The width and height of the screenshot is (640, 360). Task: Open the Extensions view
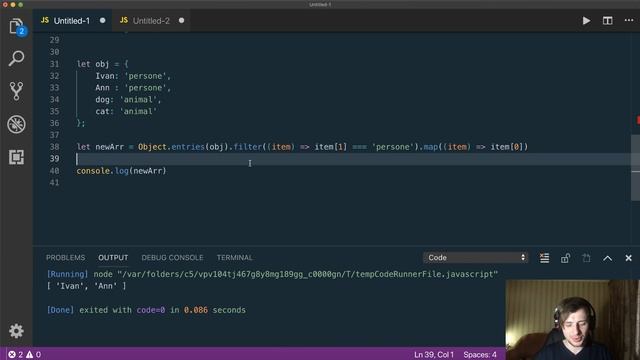(x=16, y=157)
